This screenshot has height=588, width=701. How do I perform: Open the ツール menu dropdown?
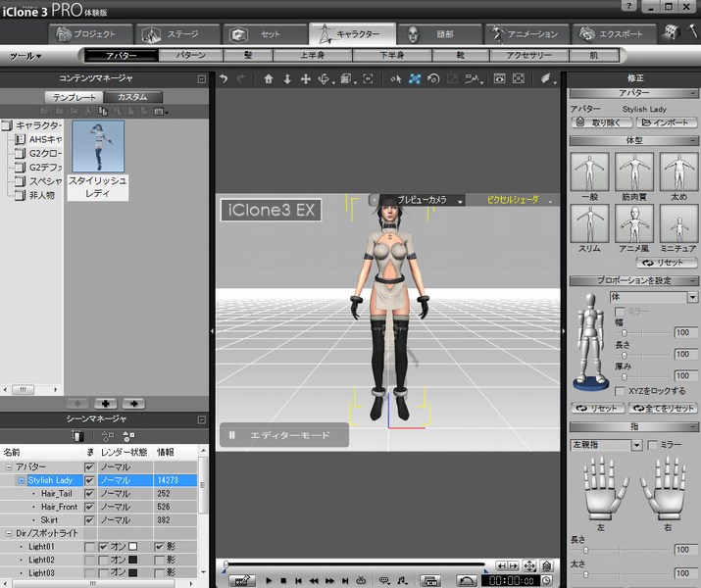pos(25,56)
